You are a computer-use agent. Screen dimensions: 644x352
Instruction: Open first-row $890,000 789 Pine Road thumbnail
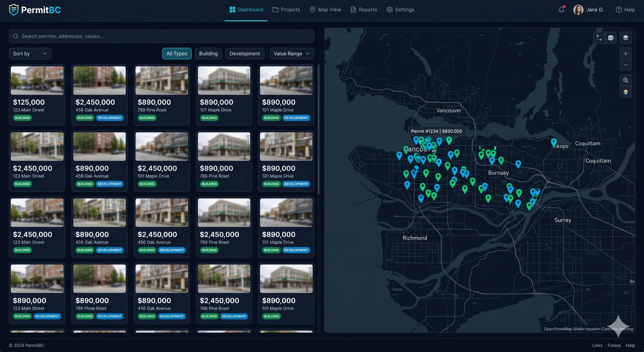pos(162,80)
